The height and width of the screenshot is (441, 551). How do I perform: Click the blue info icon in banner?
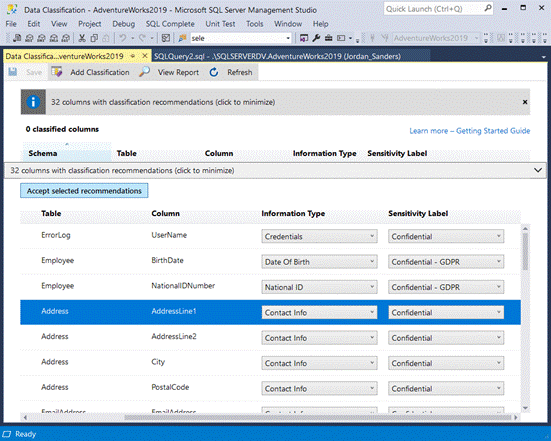tap(33, 102)
